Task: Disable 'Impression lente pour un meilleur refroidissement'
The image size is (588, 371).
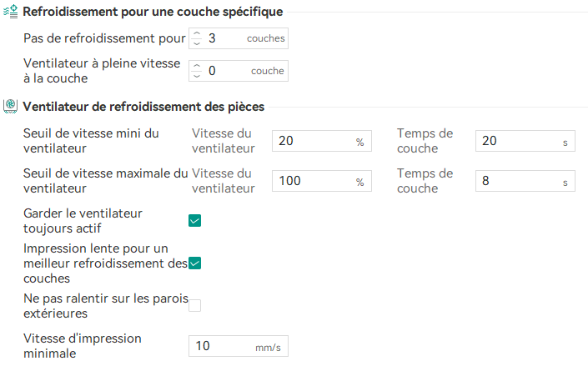Action: click(195, 263)
